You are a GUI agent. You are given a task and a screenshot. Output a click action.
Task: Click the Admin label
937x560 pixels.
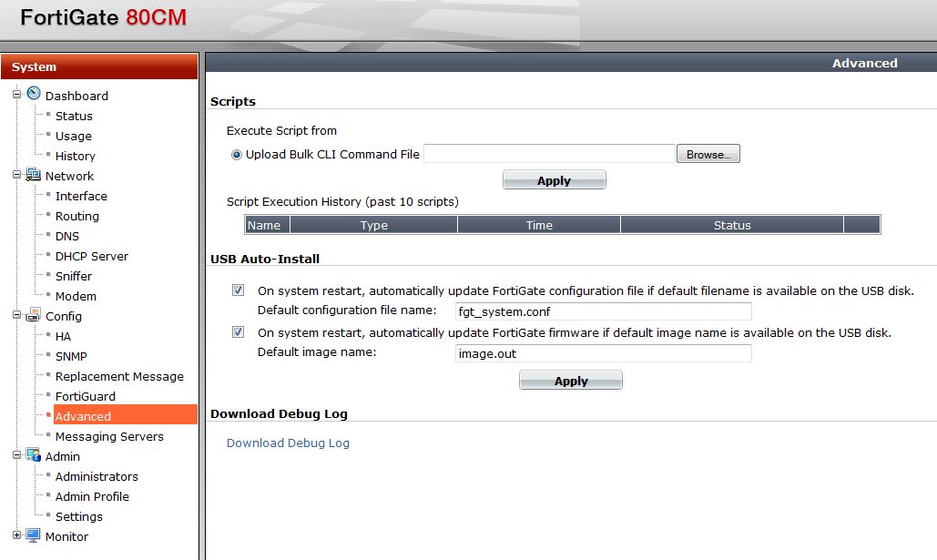pos(62,456)
